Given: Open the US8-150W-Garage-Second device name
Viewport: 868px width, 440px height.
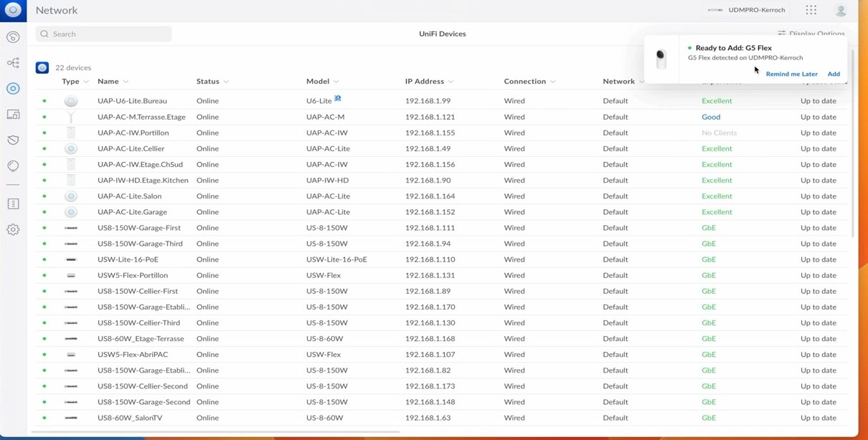Looking at the screenshot, I should click(143, 402).
